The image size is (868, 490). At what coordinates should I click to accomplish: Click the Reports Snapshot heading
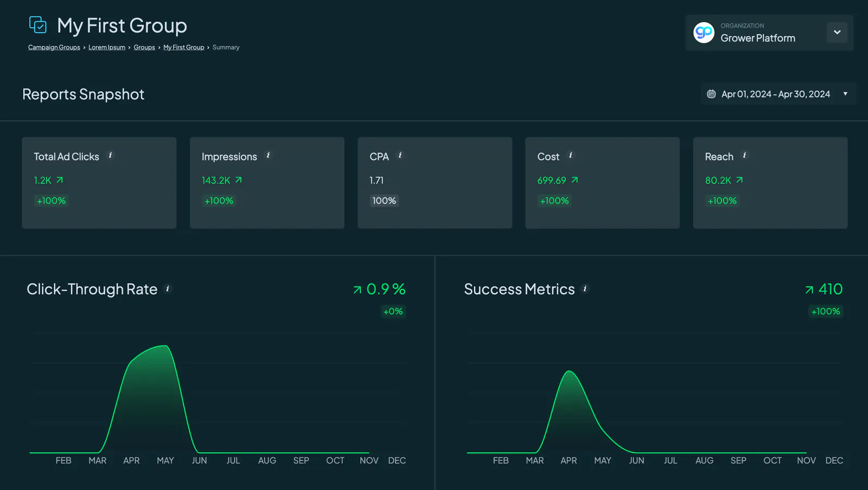pyautogui.click(x=84, y=94)
